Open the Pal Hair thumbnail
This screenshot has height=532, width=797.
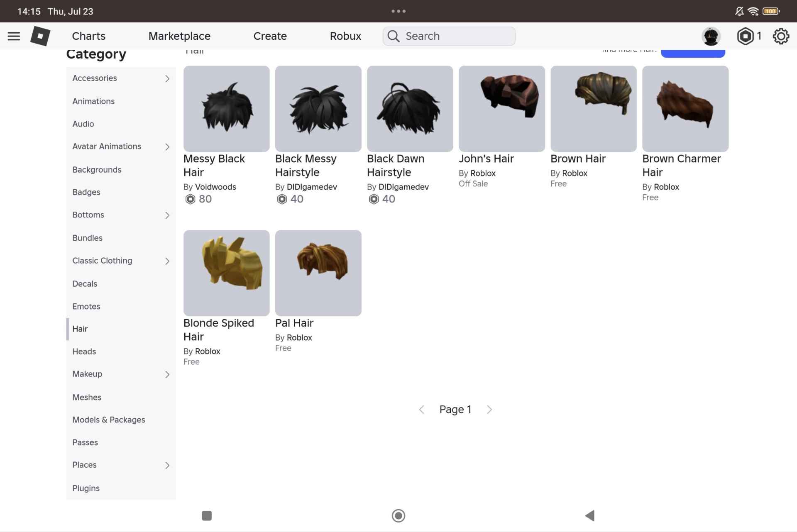pos(318,273)
